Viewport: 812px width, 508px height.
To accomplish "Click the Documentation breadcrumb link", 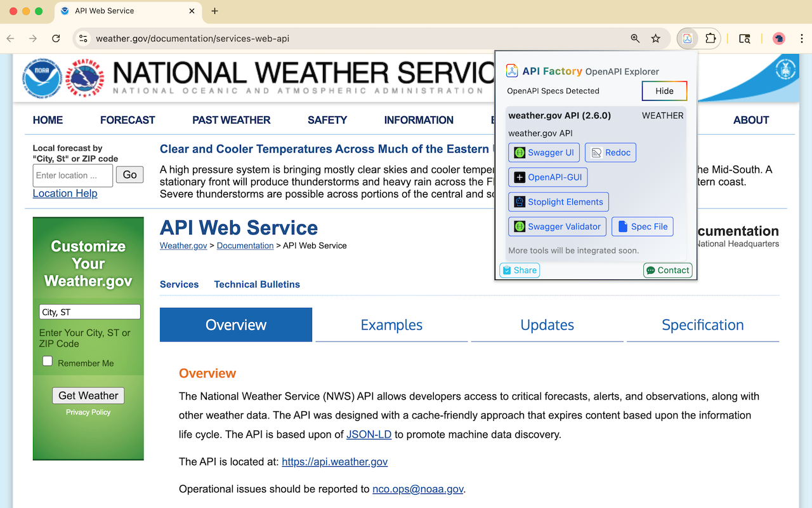I will [x=245, y=246].
